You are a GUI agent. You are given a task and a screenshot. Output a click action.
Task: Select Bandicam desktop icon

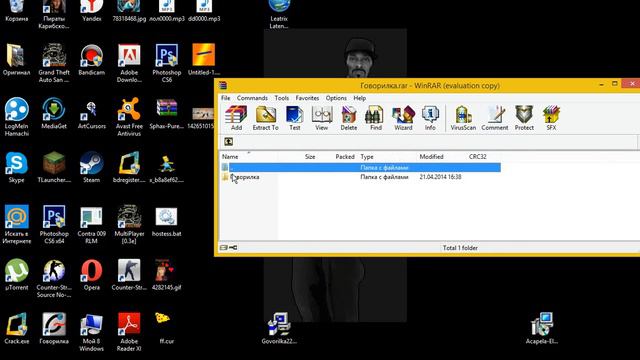pyautogui.click(x=91, y=60)
